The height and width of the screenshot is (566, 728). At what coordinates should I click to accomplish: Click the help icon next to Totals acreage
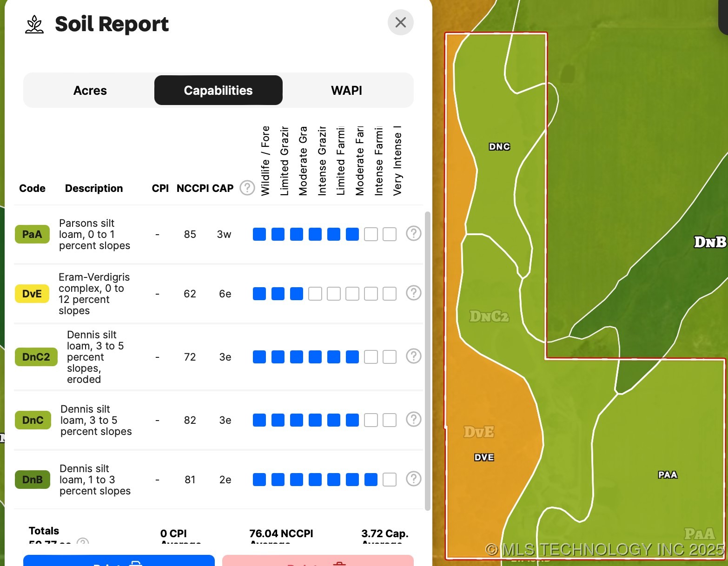point(83,541)
